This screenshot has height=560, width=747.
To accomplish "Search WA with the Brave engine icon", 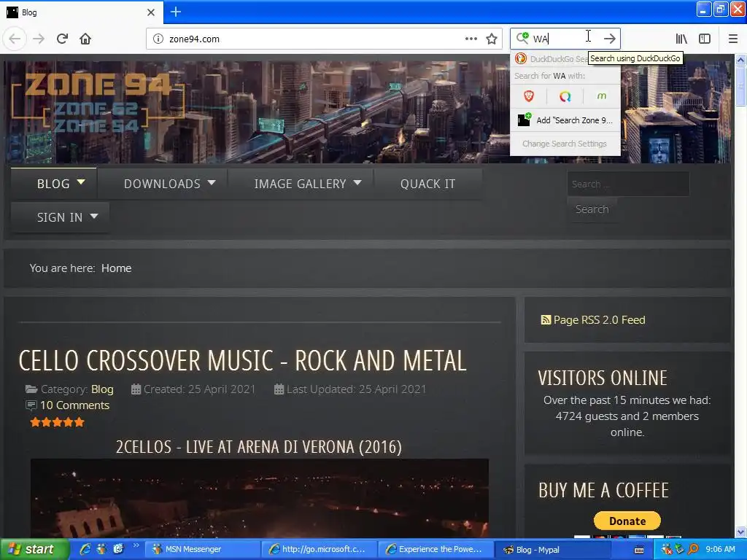I will (x=529, y=96).
